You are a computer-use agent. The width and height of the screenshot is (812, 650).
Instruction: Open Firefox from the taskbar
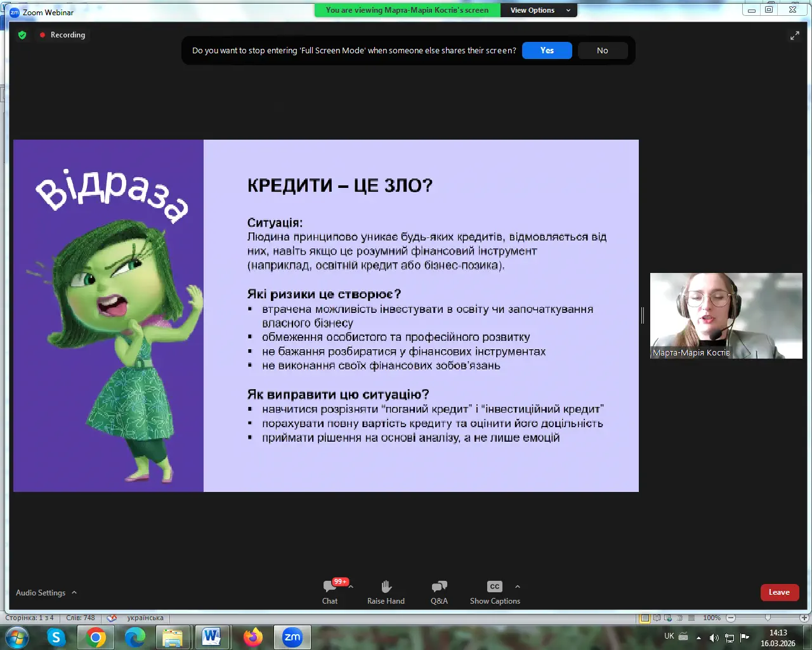tap(253, 637)
